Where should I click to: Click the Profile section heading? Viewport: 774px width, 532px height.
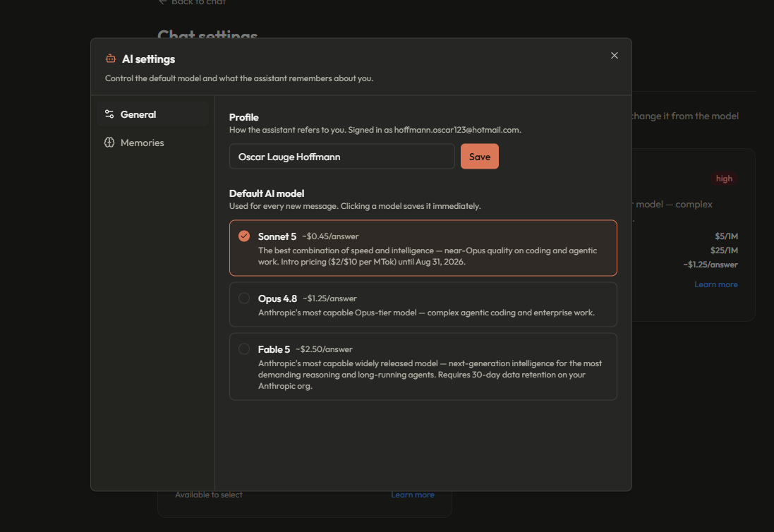coord(244,117)
